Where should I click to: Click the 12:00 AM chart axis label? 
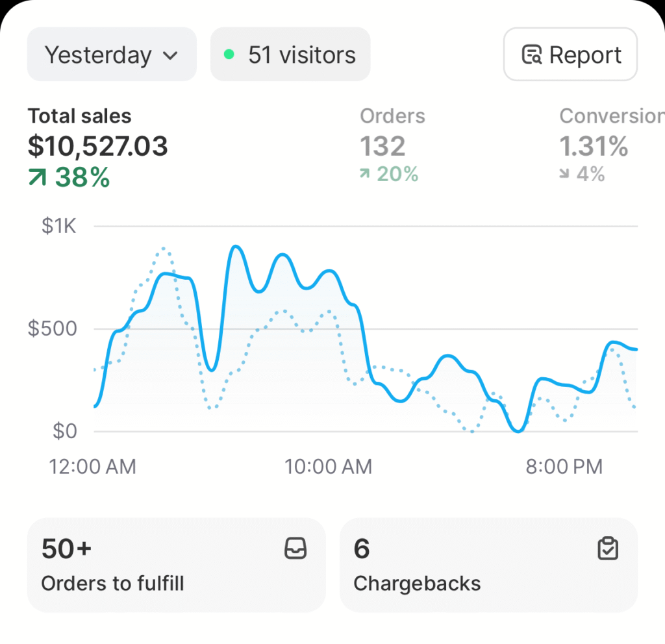click(x=93, y=466)
